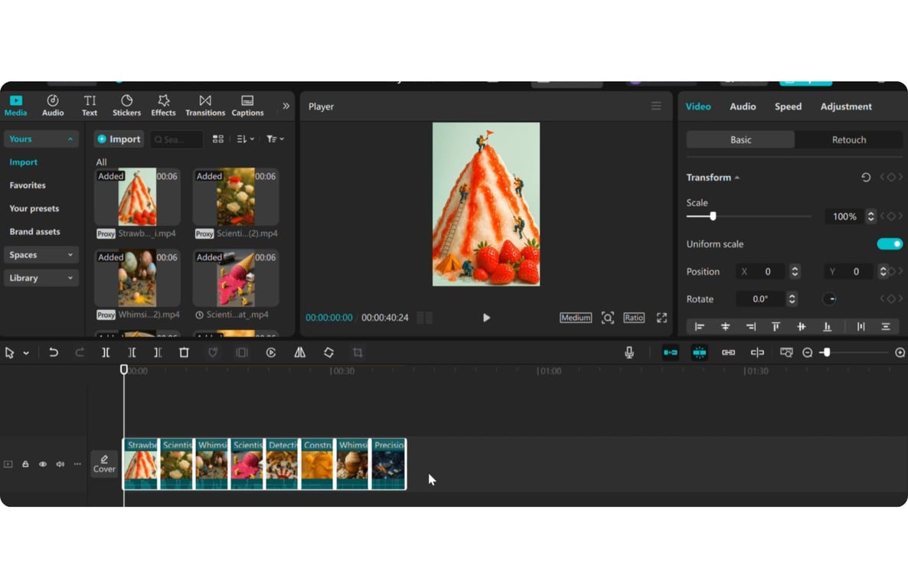
Task: Rotate the selected clip
Action: (x=328, y=352)
